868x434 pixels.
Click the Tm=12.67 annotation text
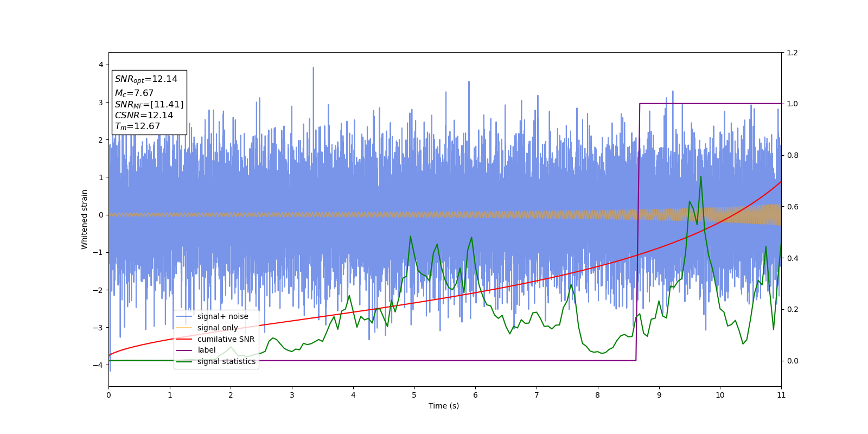[137, 126]
